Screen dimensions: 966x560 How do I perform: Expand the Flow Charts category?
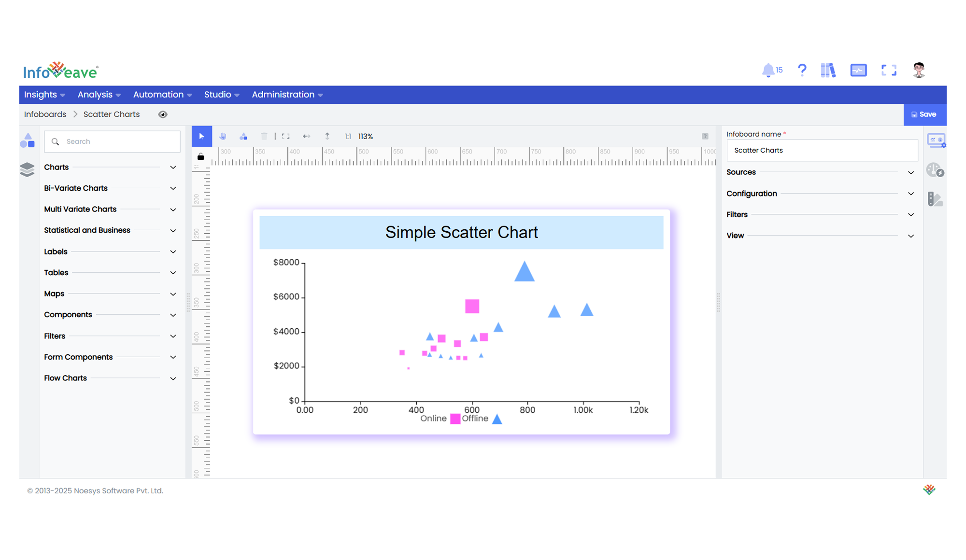tap(111, 378)
